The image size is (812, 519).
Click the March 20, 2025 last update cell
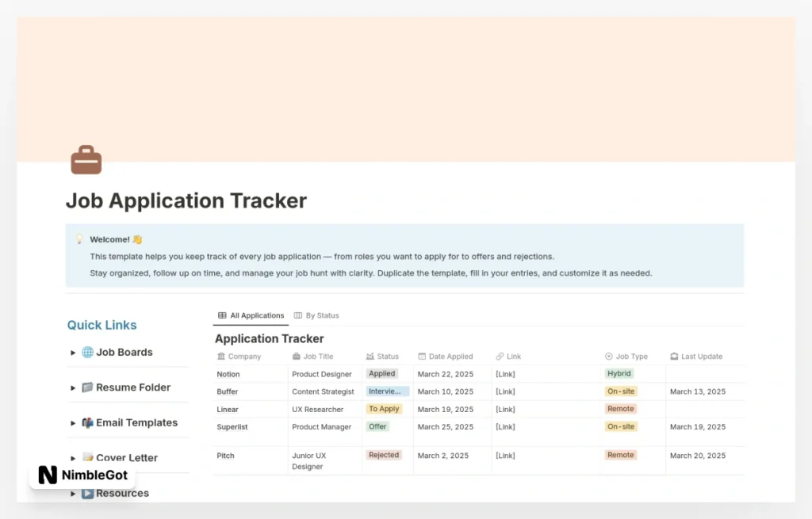(x=705, y=460)
